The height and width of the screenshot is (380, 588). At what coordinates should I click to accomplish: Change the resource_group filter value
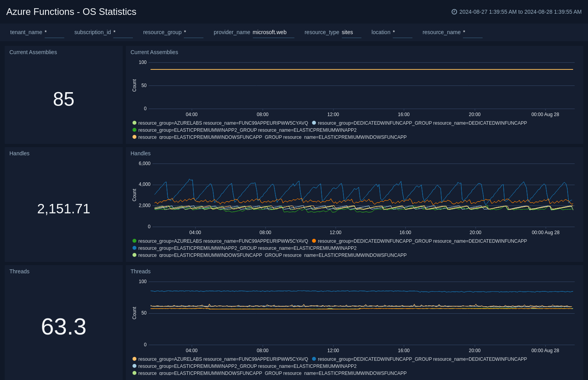point(194,33)
